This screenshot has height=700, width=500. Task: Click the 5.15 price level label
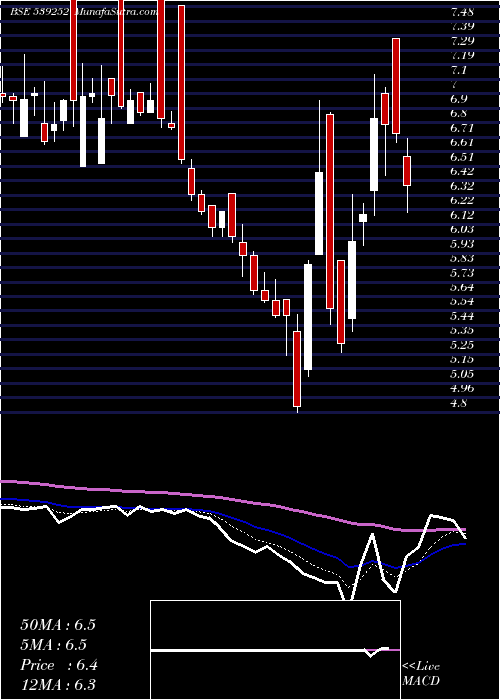(462, 360)
